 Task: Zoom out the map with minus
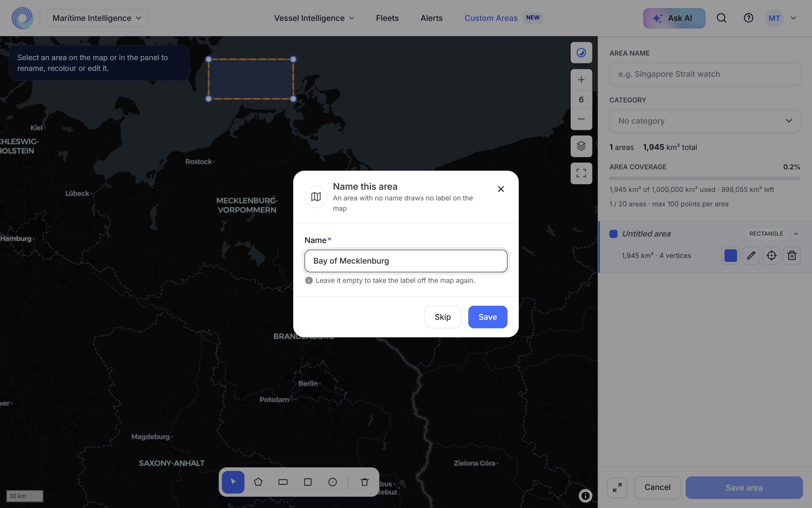(581, 119)
